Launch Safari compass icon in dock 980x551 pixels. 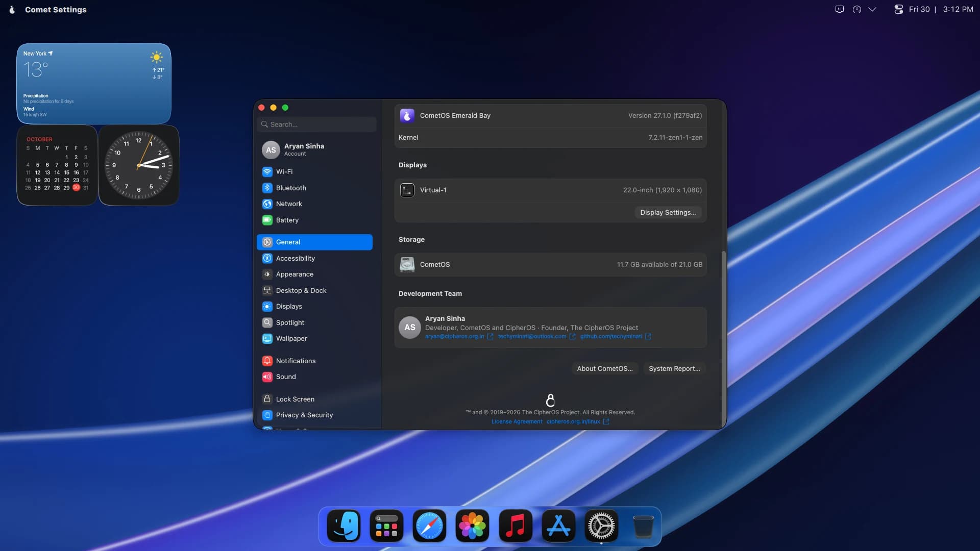(x=429, y=526)
